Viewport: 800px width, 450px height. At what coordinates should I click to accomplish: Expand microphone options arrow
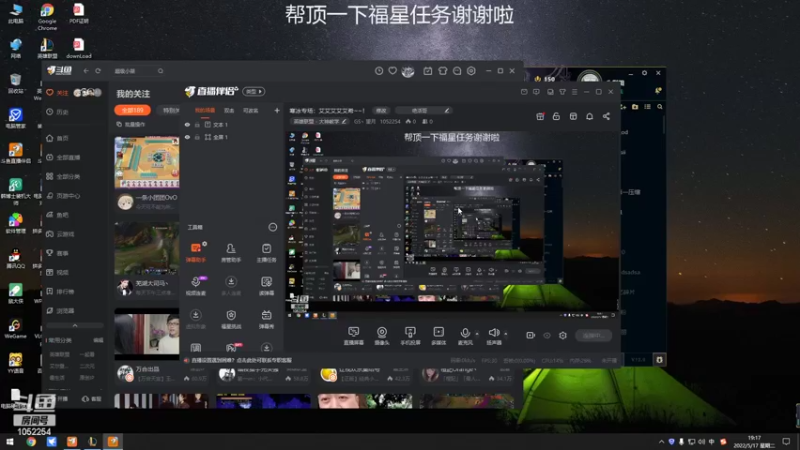(x=477, y=334)
